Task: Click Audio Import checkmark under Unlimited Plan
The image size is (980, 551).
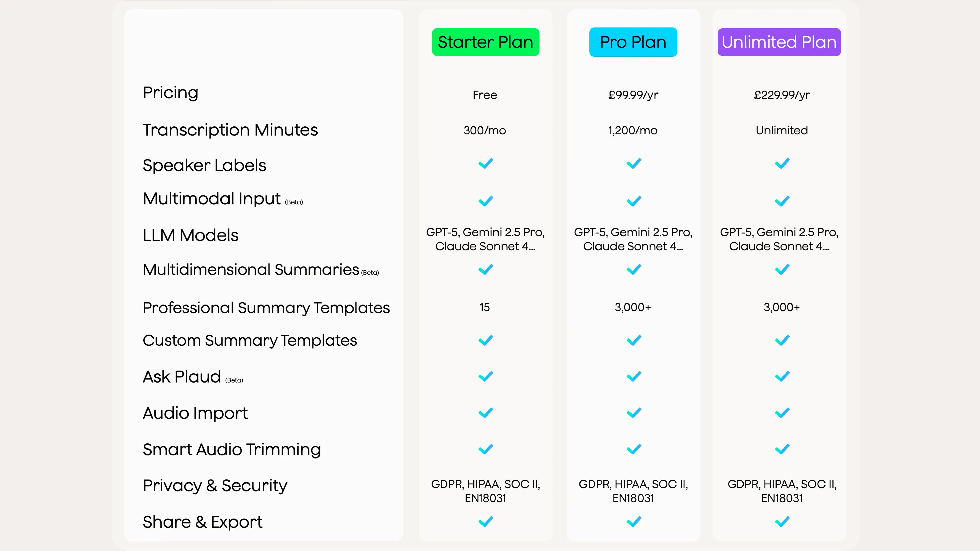Action: [x=782, y=413]
